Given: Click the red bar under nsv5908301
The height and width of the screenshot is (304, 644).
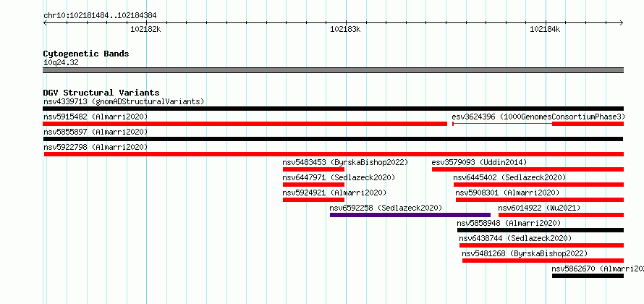Looking at the screenshot, I should 540,200.
